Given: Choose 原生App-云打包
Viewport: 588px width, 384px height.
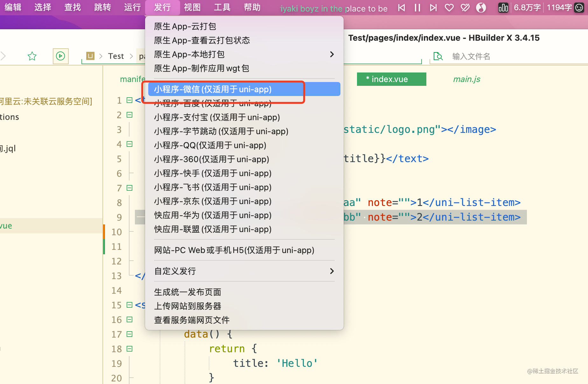Looking at the screenshot, I should click(x=244, y=26).
